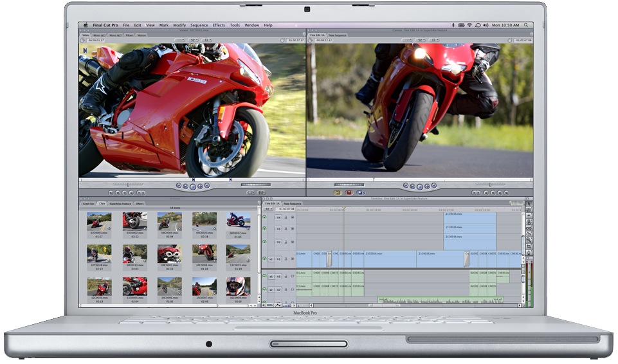Switch to the Filters tab in Viewer
This screenshot has width=618, height=364.
(129, 35)
